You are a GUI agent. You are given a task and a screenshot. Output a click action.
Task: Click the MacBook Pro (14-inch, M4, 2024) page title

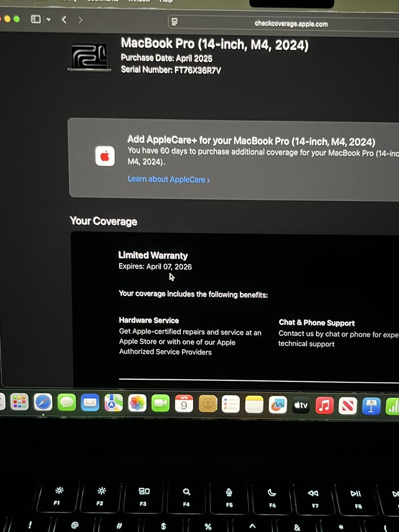[215, 44]
